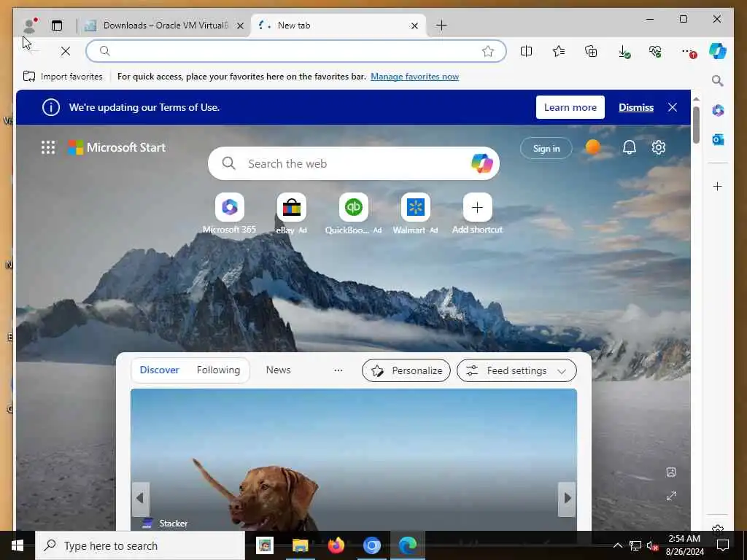This screenshot has height=560, width=747.
Task: Open the Windows notification center
Action: [x=723, y=545]
